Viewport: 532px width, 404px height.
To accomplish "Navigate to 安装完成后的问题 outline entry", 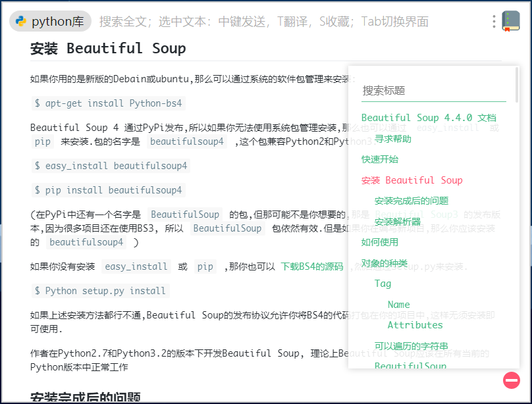I will 412,201.
